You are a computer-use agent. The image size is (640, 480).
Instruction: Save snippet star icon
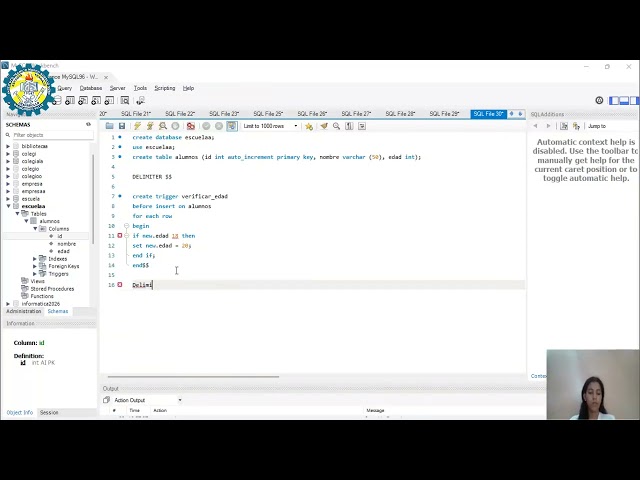pos(309,126)
